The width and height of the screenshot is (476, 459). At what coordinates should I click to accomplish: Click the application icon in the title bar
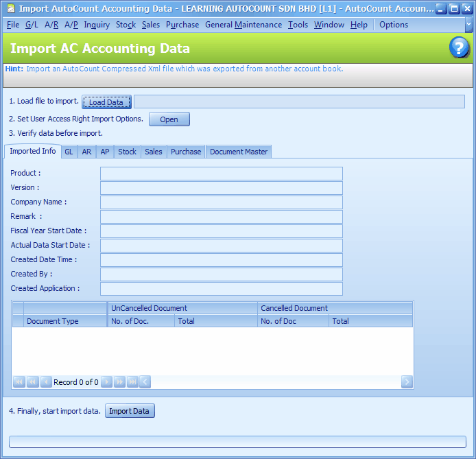coord(10,8)
